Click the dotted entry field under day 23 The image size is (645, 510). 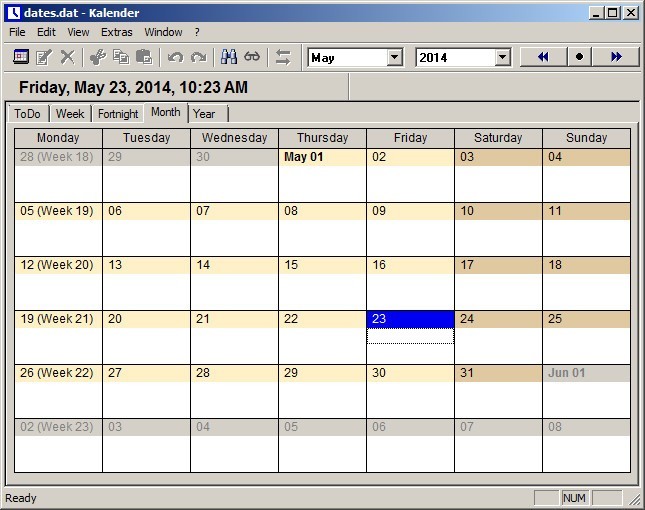coord(410,336)
